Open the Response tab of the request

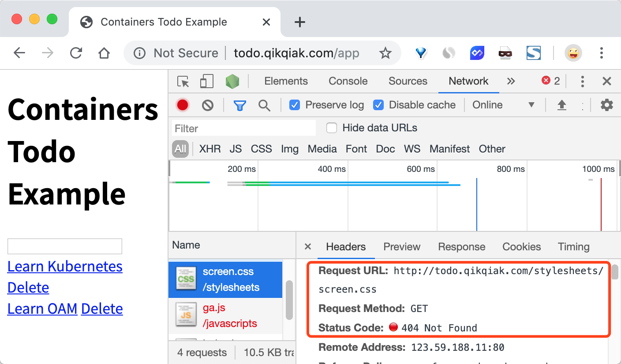point(461,247)
